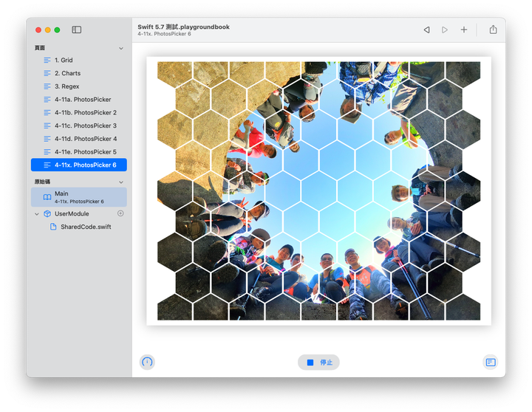Select 4-11d. PhotosPicker 4 page
The width and height of the screenshot is (532, 412).
click(x=79, y=139)
